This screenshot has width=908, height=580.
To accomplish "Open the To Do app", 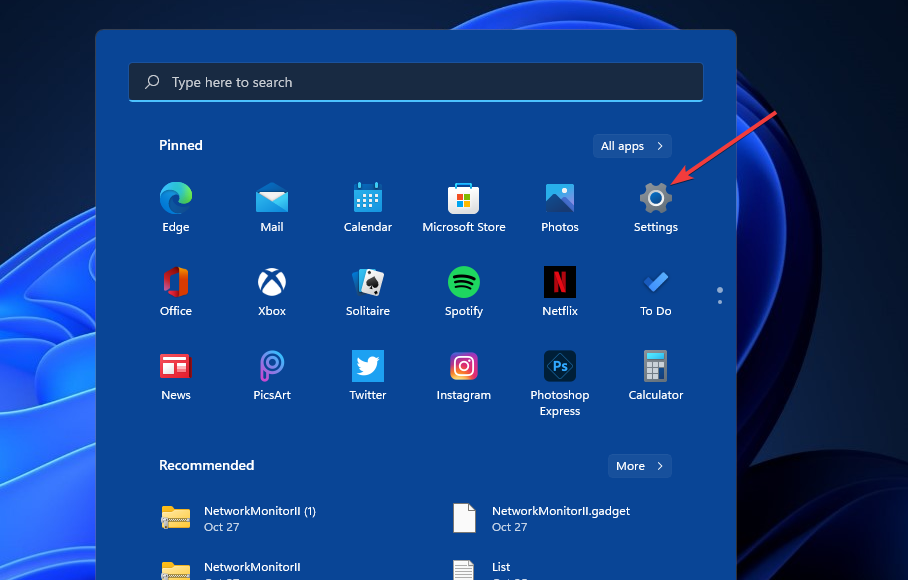I will 656,291.
